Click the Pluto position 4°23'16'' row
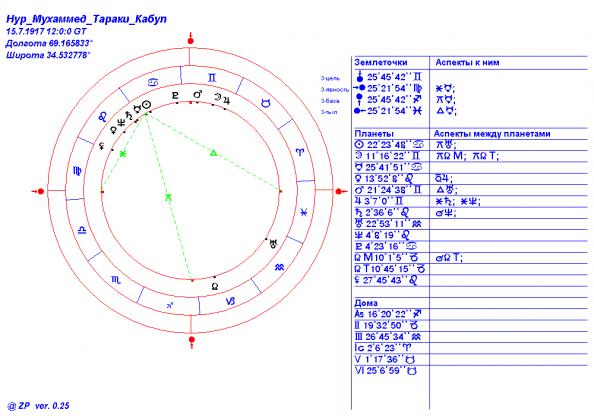Viewport: 594px width, 416px height. tap(386, 247)
